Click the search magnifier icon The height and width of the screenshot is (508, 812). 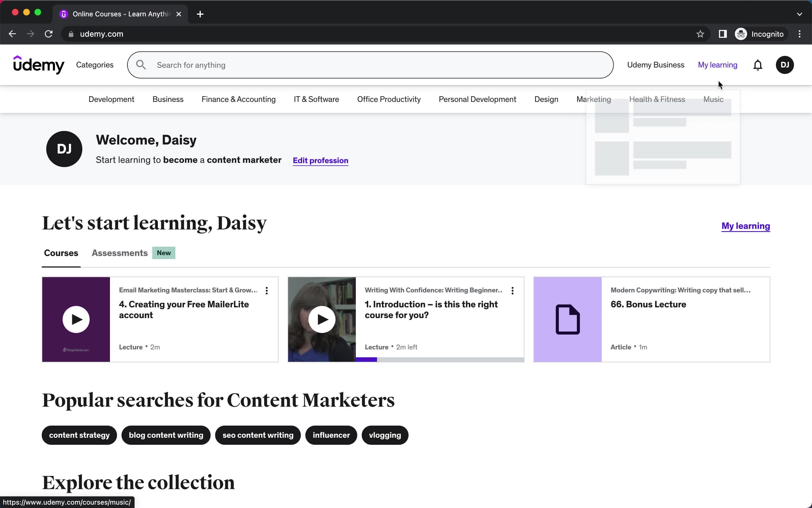(141, 65)
